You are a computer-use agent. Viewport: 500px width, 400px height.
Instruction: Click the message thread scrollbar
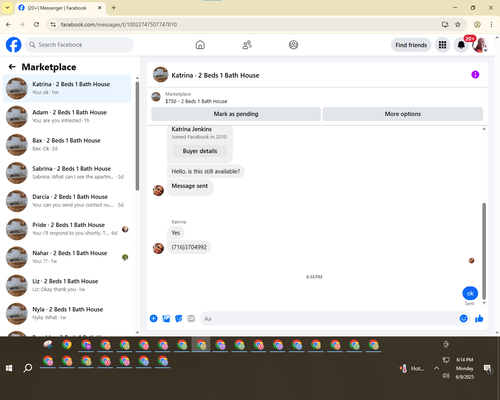[484, 250]
